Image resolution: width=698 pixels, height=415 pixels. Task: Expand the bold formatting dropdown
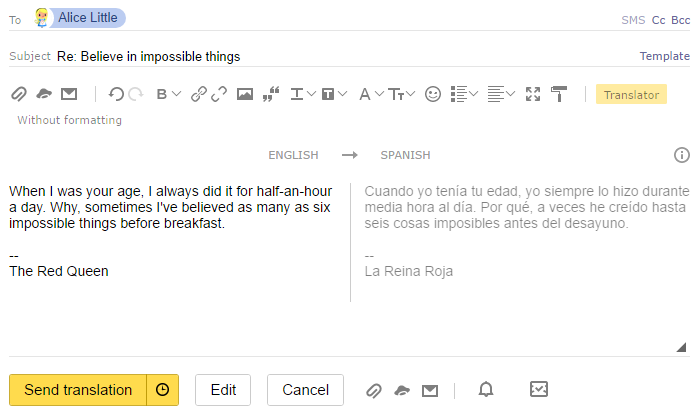click(169, 94)
